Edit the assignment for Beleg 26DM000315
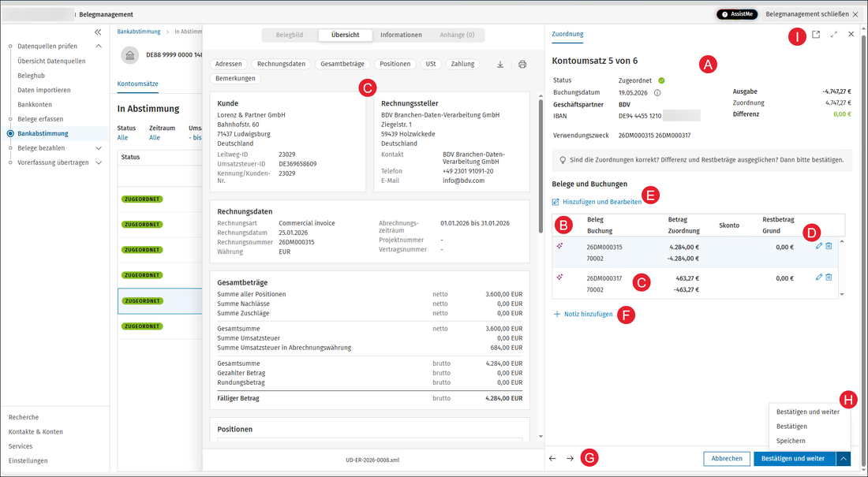868x477 pixels. 819,246
